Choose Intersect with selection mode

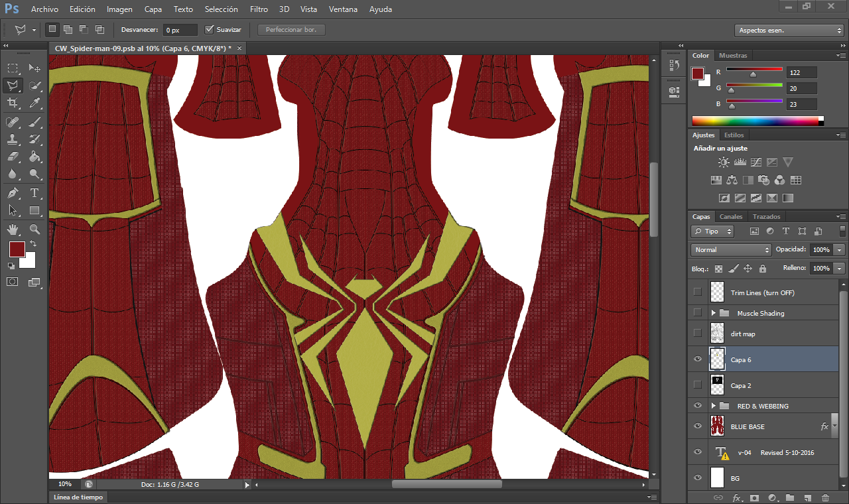click(99, 30)
